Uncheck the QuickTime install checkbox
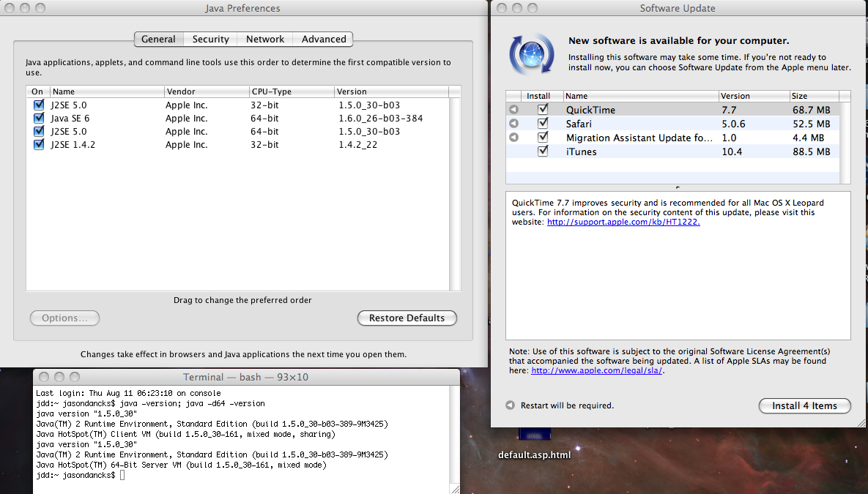The height and width of the screenshot is (494, 868). point(543,109)
